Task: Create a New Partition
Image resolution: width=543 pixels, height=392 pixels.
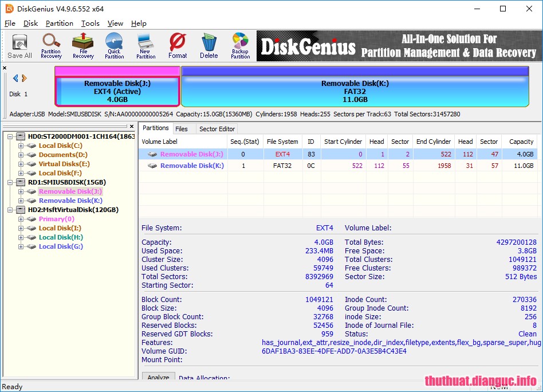Action: [146, 46]
